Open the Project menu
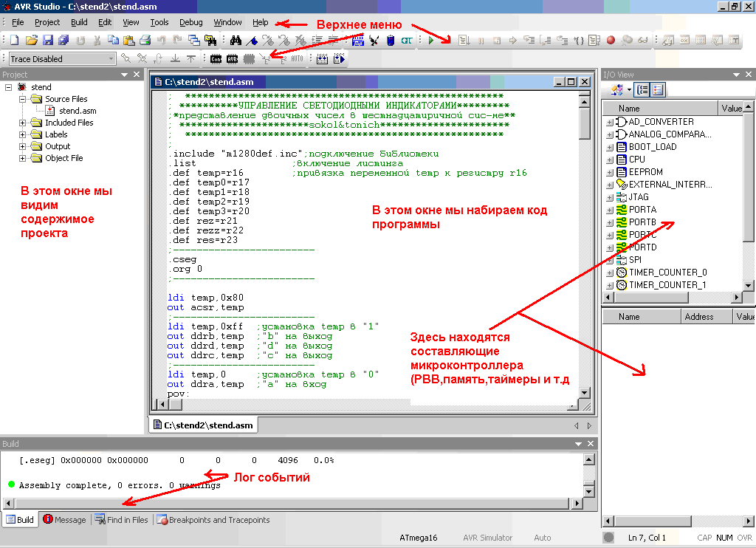Image resolution: width=756 pixels, height=548 pixels. coord(47,22)
